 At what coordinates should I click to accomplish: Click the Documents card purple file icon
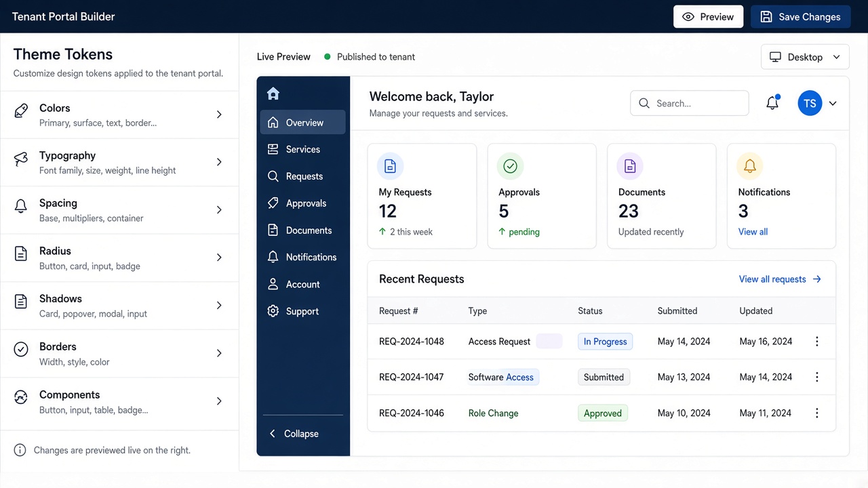(630, 166)
